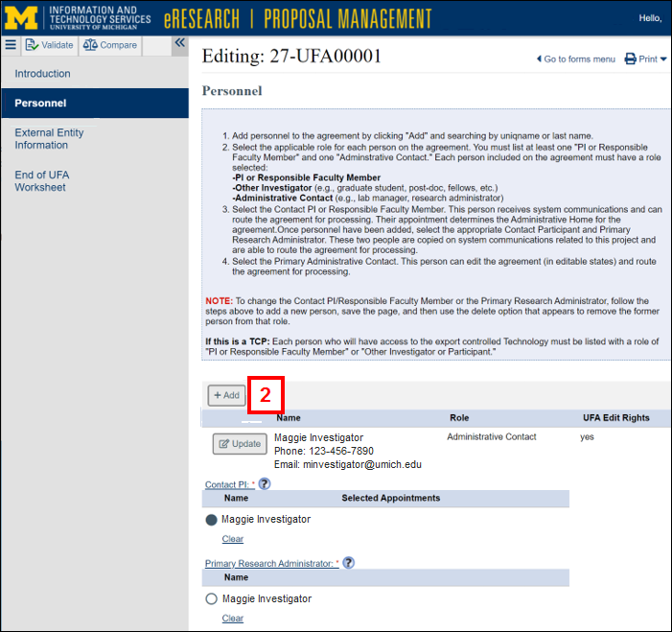Click Clear under Primary Research Administrator
The image size is (672, 632).
pyautogui.click(x=233, y=619)
